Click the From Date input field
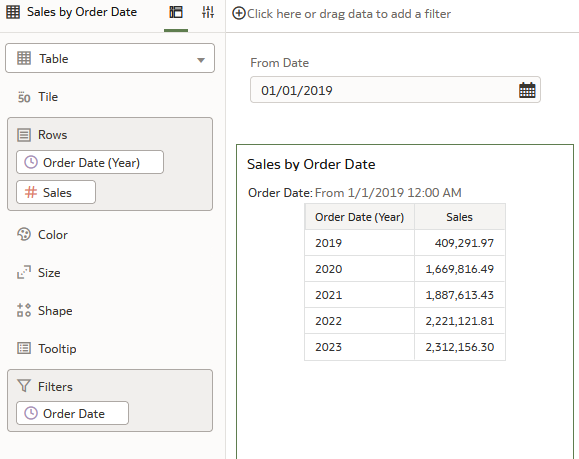579x459 pixels. point(395,90)
